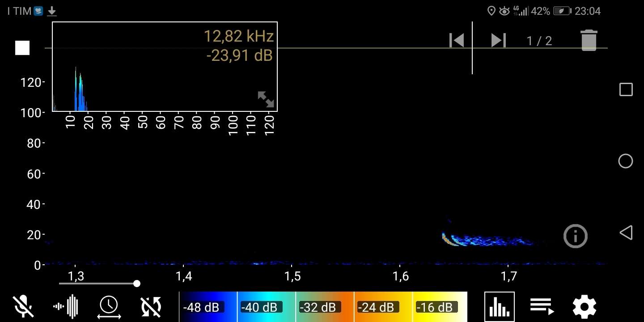Tap the location icon in the status bar
The image size is (644, 322).
tap(491, 11)
